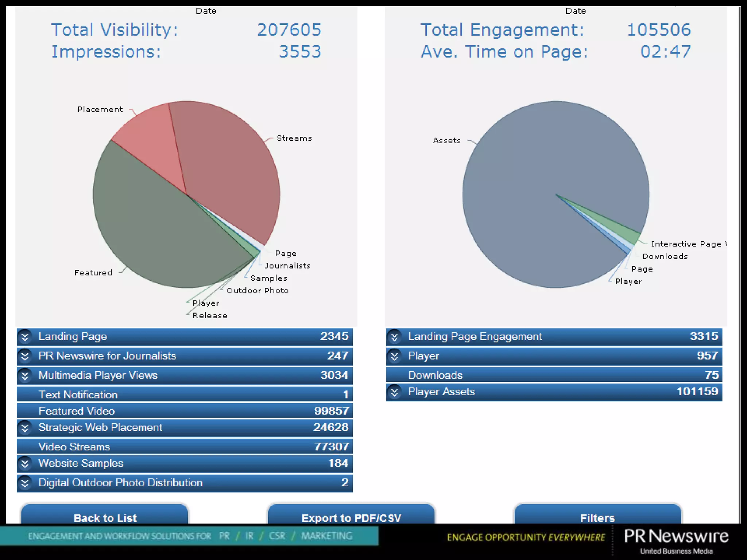The width and height of the screenshot is (747, 560).
Task: Click the Back to List button
Action: click(x=105, y=517)
